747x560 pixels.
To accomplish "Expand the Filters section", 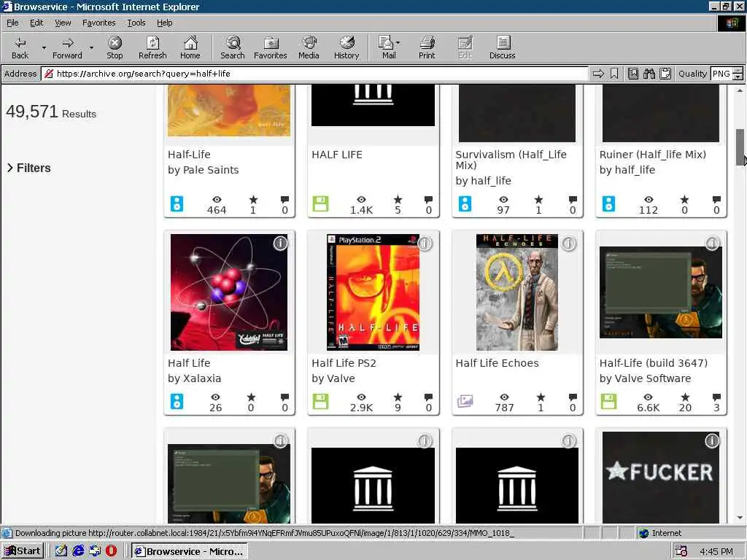I will click(x=28, y=168).
